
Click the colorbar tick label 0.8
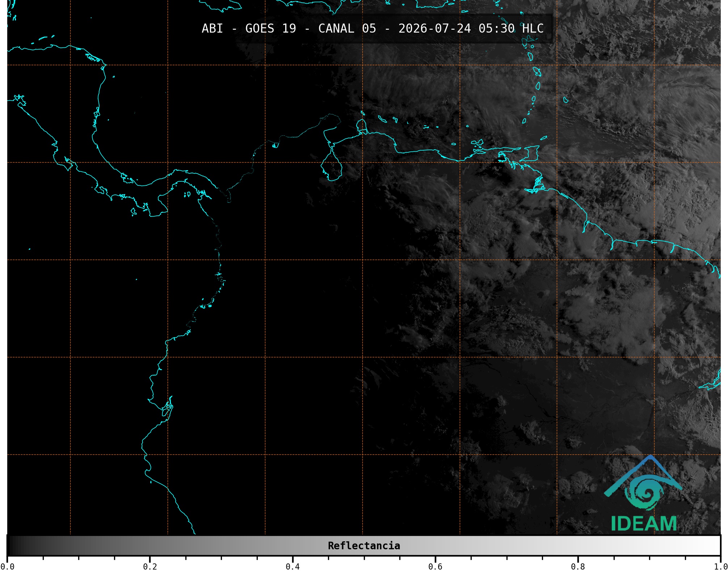578,567
